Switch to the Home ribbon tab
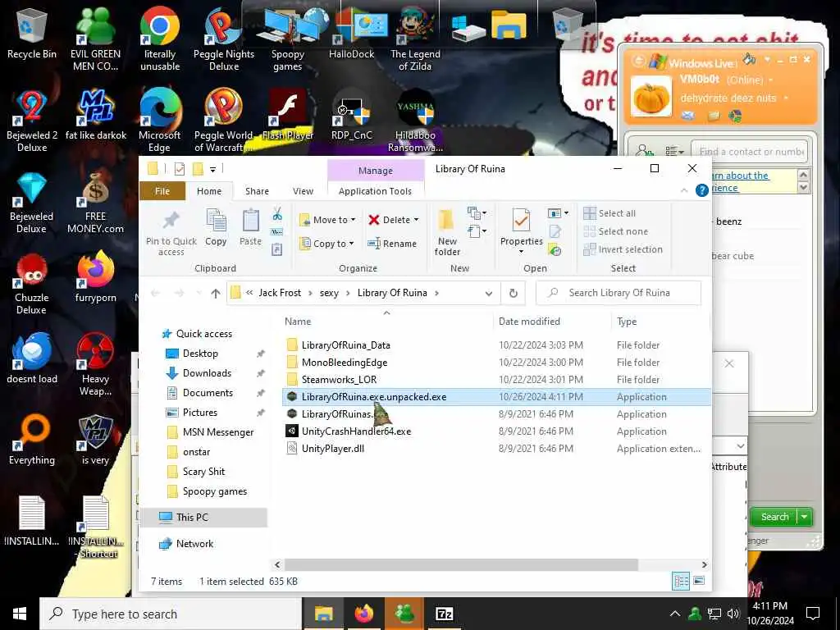This screenshot has width=840, height=630. pyautogui.click(x=209, y=191)
